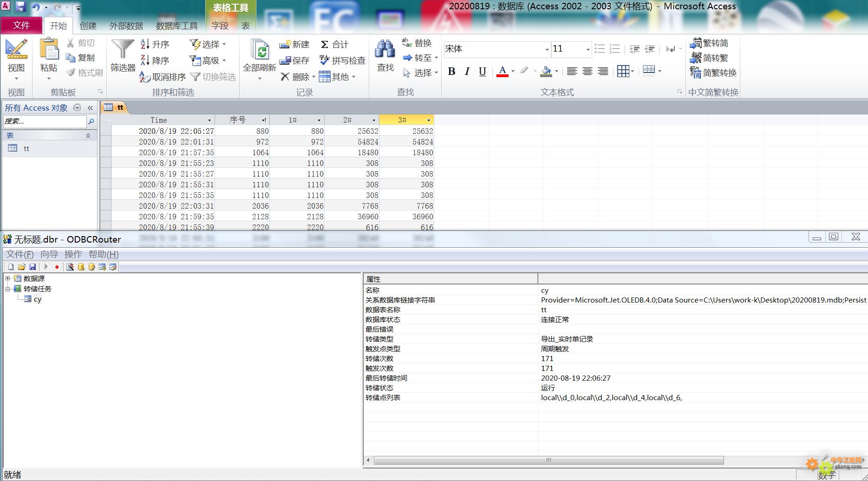The height and width of the screenshot is (481, 868).
Task: Click the Paste (粘贴) icon in Access ribbon
Action: click(49, 49)
